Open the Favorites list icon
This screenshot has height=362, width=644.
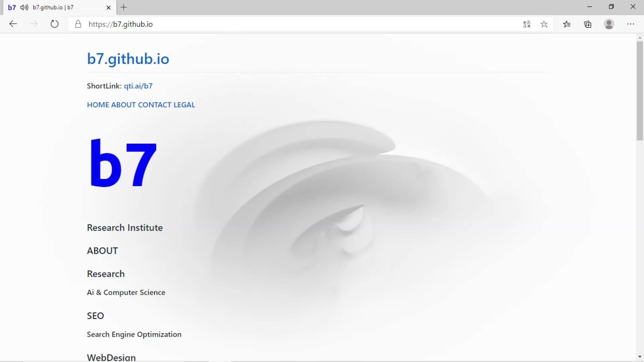(x=567, y=24)
